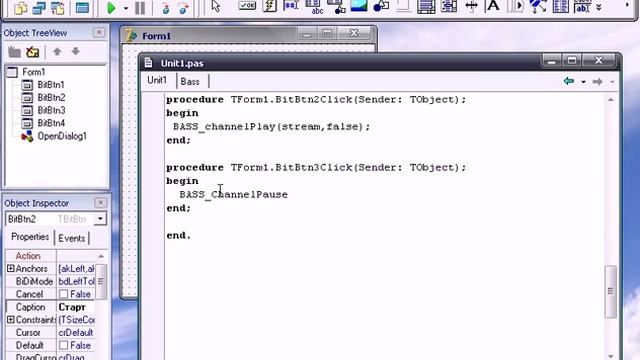Click the Trace Into debug icon
This screenshot has height=360, width=640.
[x=166, y=8]
